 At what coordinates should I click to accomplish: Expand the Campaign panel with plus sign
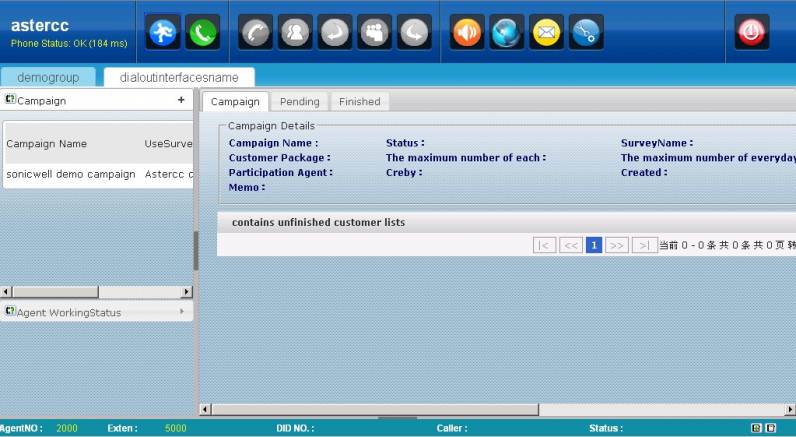(181, 100)
